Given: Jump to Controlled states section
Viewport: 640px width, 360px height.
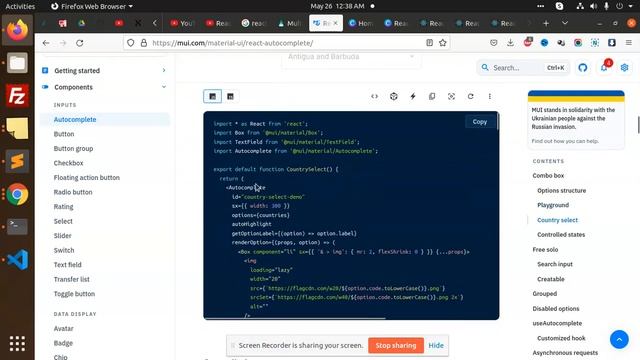Looking at the screenshot, I should tap(561, 235).
